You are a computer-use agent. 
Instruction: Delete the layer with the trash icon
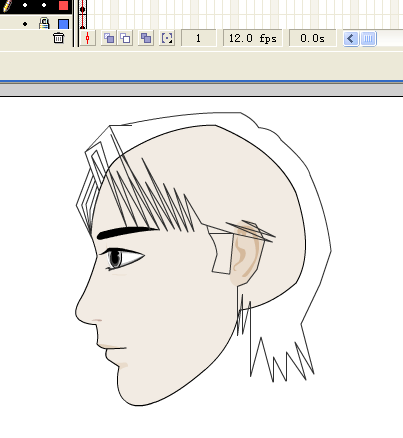point(58,38)
